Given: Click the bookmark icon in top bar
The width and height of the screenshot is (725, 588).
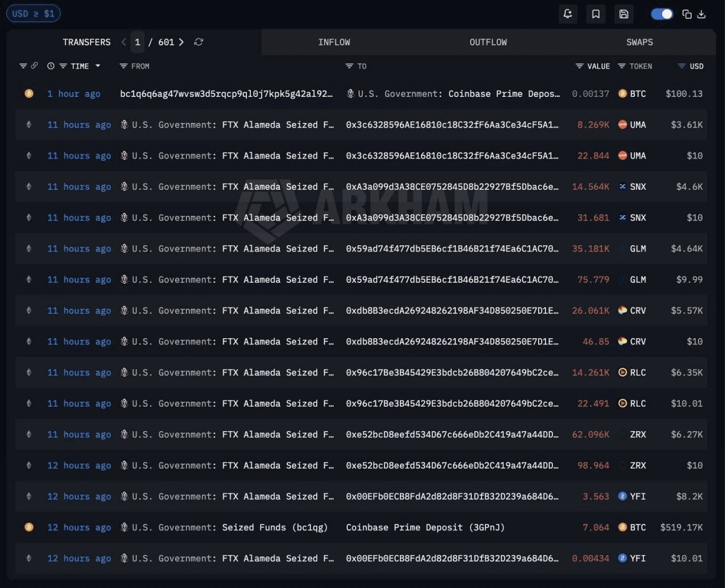Looking at the screenshot, I should click(x=596, y=14).
